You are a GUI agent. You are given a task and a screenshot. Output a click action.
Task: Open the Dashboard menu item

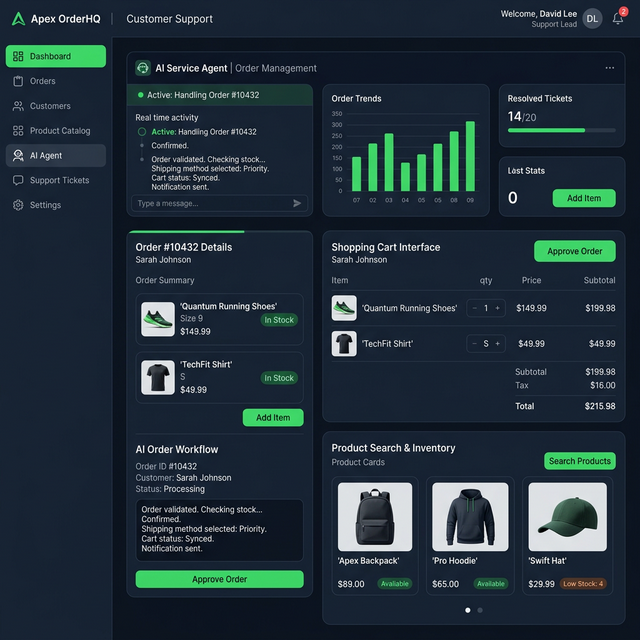click(56, 56)
